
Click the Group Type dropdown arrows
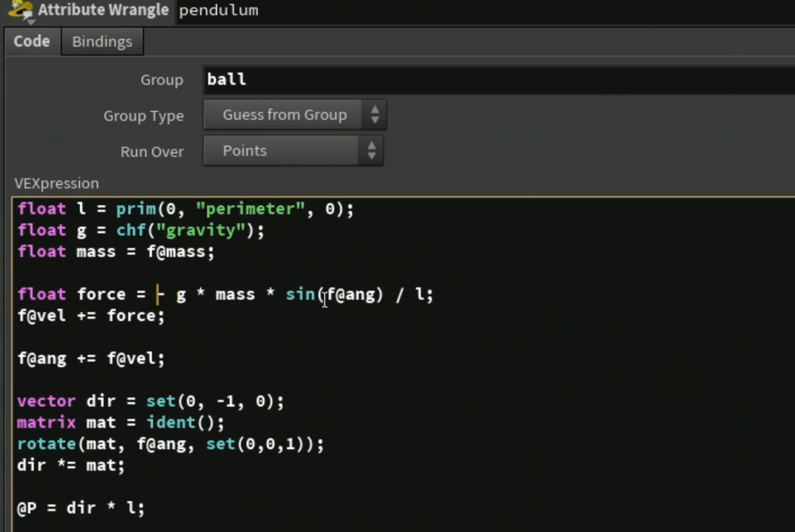375,115
